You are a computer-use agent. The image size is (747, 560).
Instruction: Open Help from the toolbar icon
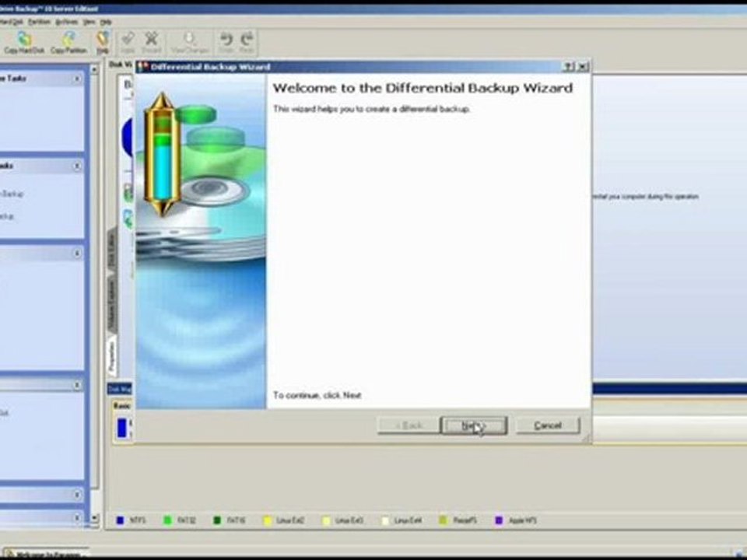[103, 42]
